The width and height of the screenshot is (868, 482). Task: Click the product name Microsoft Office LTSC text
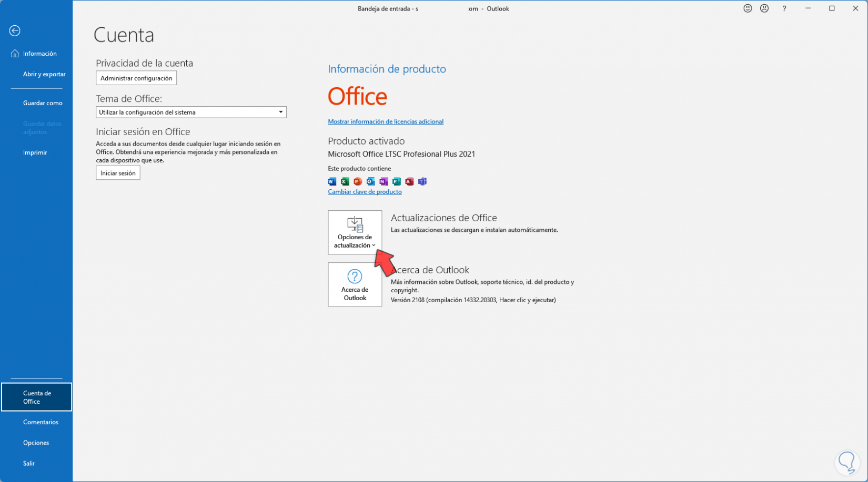[401, 154]
